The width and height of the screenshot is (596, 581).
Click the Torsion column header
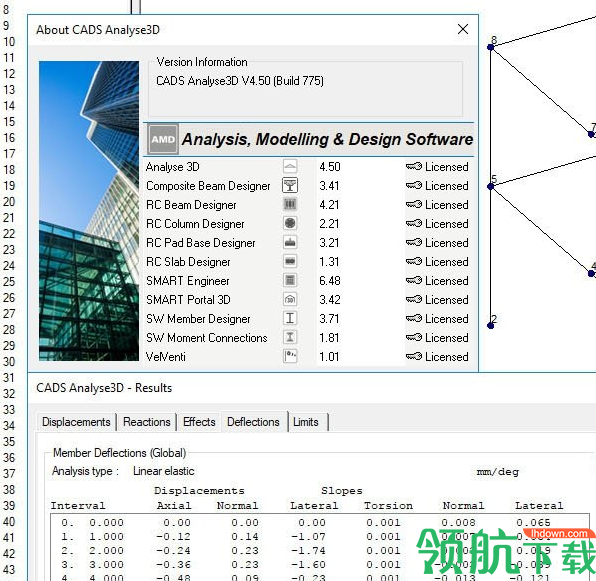click(x=388, y=506)
